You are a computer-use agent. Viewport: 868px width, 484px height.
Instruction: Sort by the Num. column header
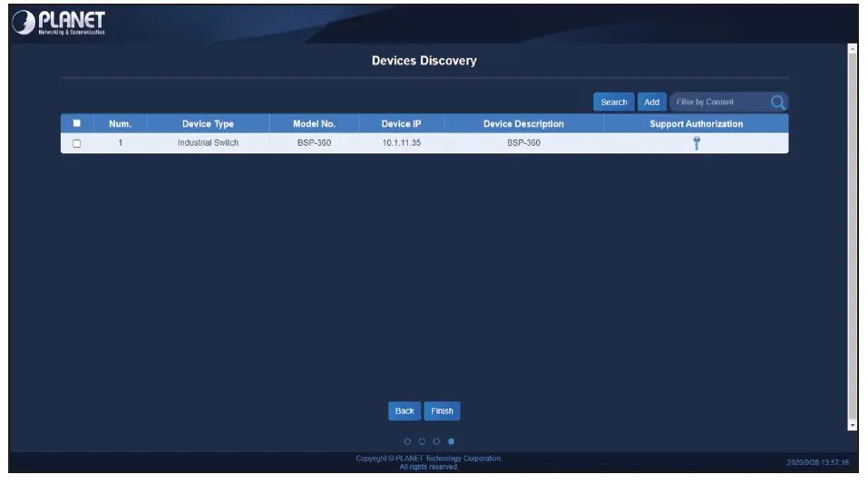coord(120,123)
